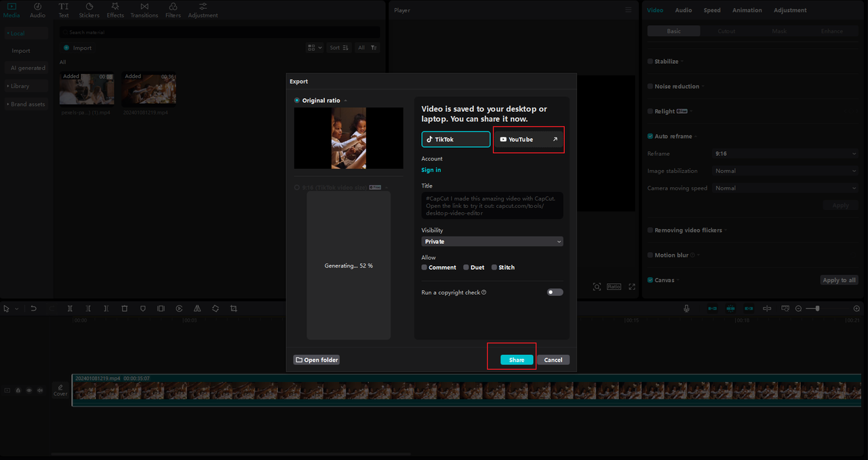Check the Duet option under Allow
Image resolution: width=868 pixels, height=460 pixels.
(x=467, y=268)
